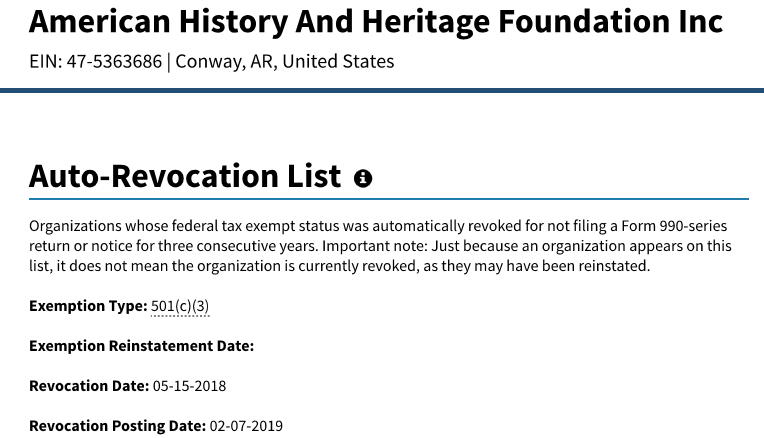Click the info icon beside Auto-Revocation List
Viewport: 764px width, 438px height.
tap(363, 178)
